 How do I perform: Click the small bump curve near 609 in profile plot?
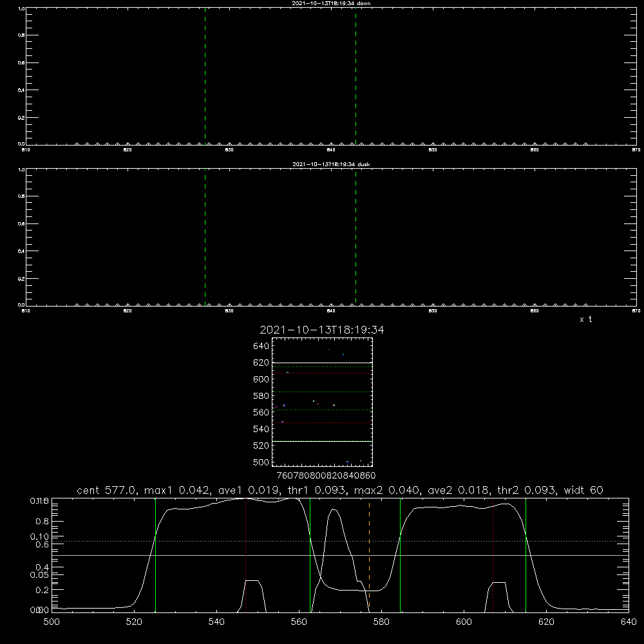pos(499,582)
